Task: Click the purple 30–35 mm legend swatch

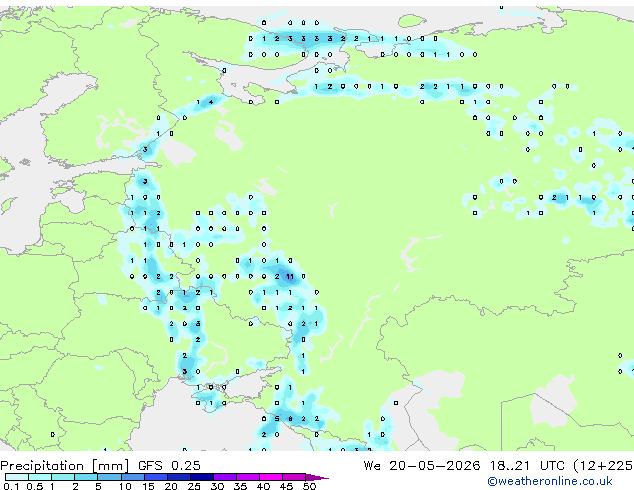Action: tap(225, 477)
